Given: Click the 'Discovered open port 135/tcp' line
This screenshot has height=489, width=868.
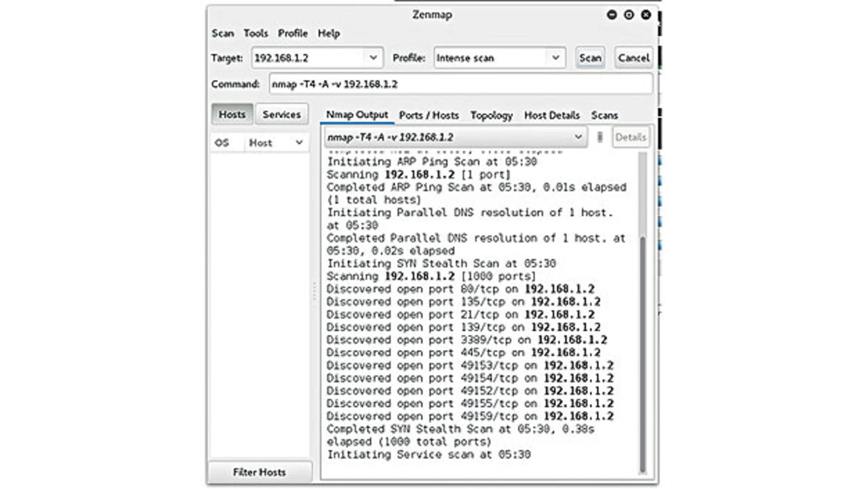Looking at the screenshot, I should 463,302.
